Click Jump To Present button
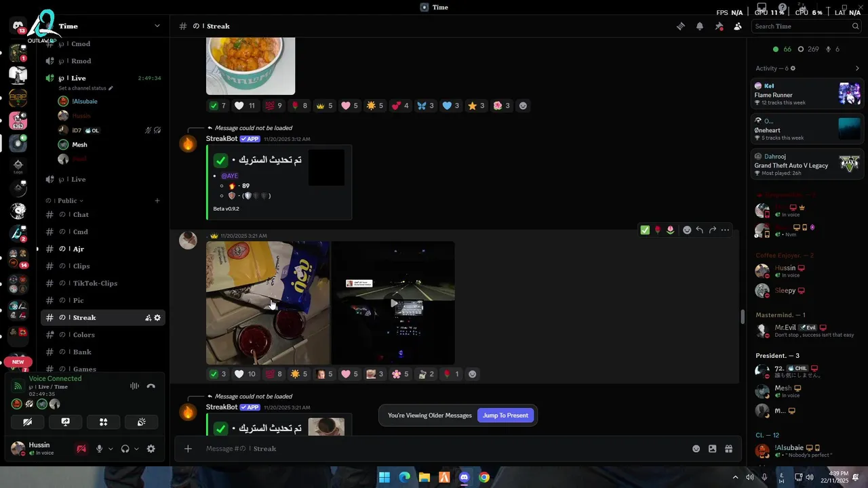Viewport: 868px width, 488px height. click(x=505, y=415)
